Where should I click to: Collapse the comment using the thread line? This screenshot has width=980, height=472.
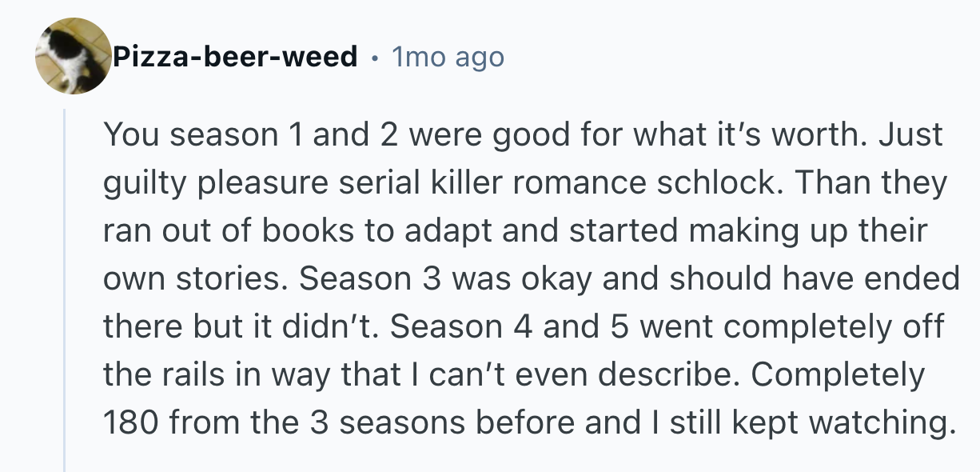click(x=65, y=288)
